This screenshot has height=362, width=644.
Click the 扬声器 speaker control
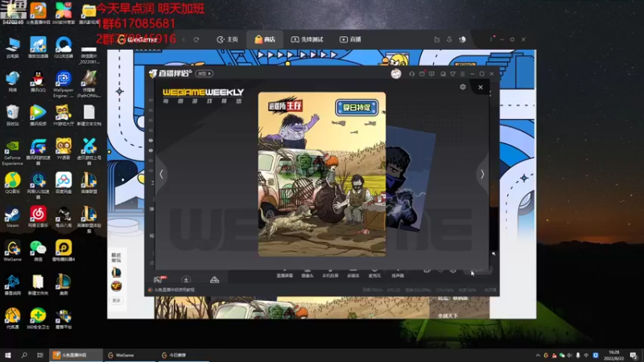(x=398, y=274)
